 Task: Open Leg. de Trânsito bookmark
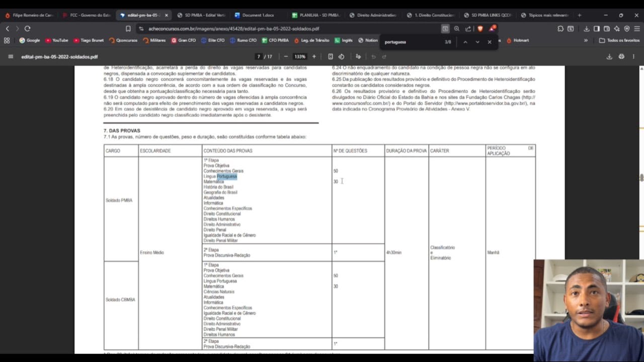click(x=311, y=40)
